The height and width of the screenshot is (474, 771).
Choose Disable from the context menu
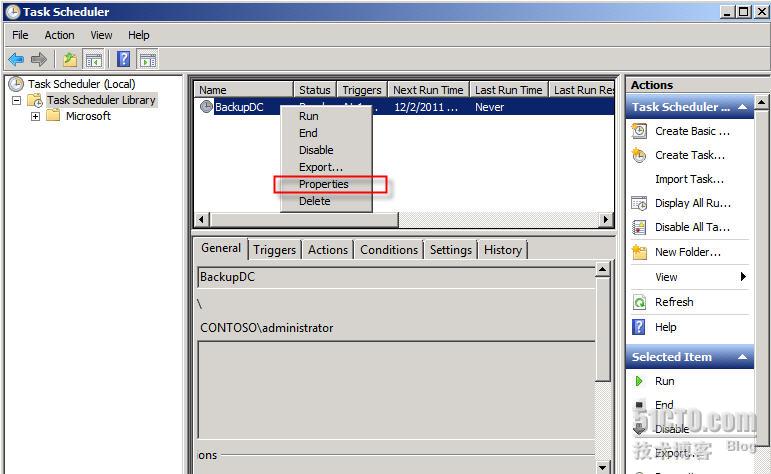click(x=326, y=149)
